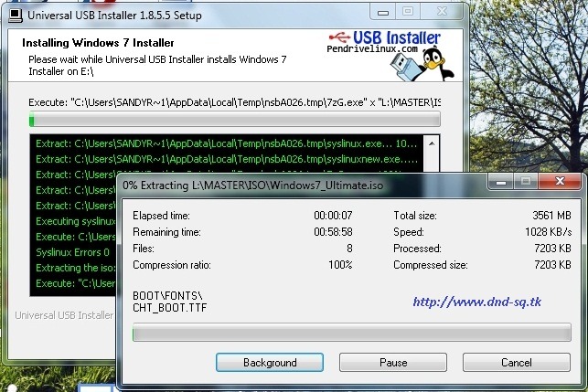This screenshot has height=392, width=588.
Task: Click the Compression ratio value 100%
Action: 340,265
